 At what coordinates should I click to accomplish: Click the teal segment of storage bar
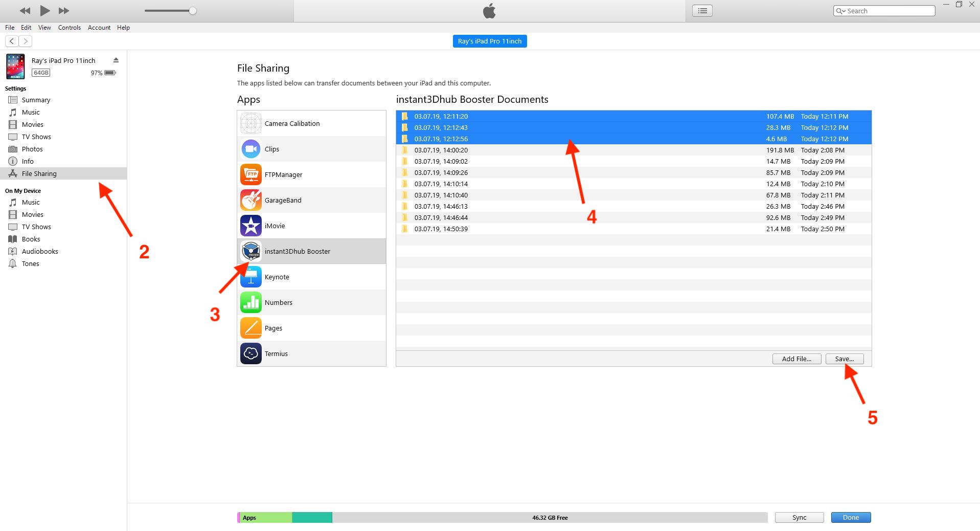pos(312,518)
